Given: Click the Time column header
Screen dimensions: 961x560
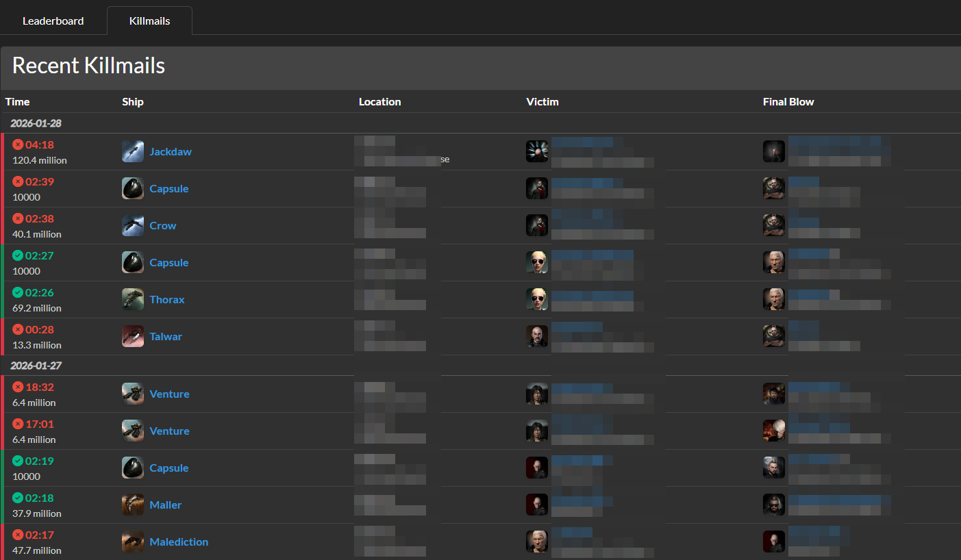Looking at the screenshot, I should (18, 101).
